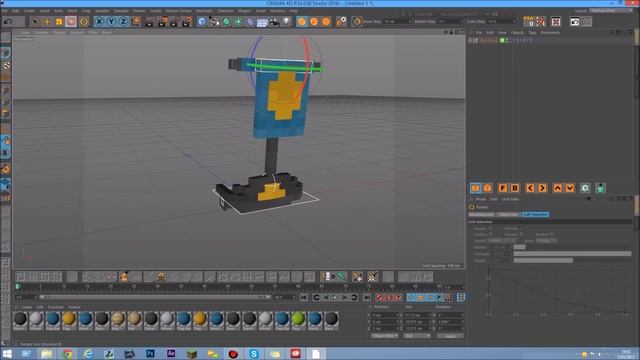Open the MoGraph menu
The image size is (640, 360).
[x=204, y=11]
